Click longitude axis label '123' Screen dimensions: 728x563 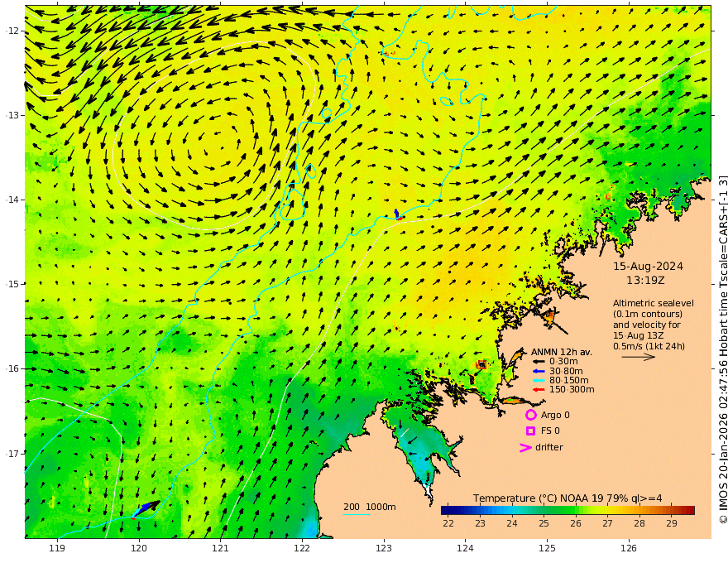(x=384, y=548)
